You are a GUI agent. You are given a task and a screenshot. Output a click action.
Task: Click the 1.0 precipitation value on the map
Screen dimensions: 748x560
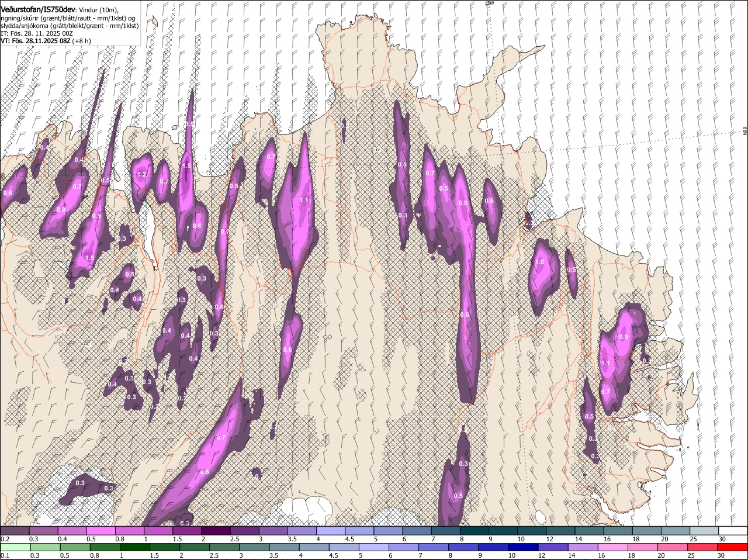pos(540,262)
